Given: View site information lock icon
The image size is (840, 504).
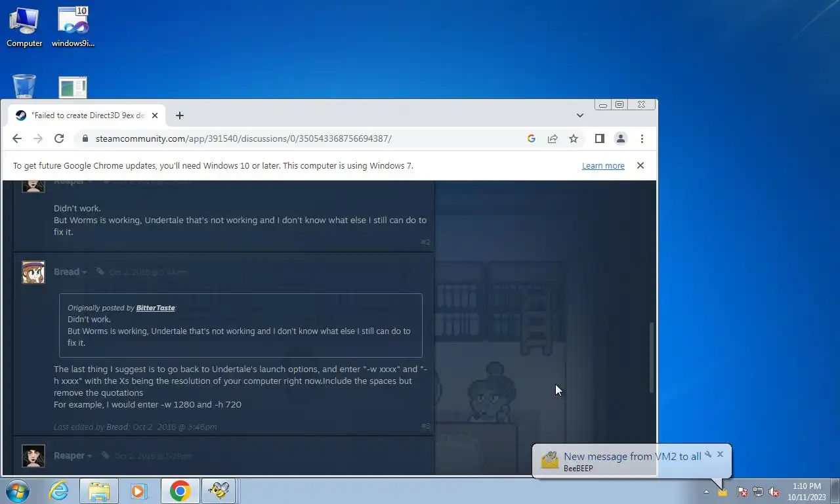Looking at the screenshot, I should coord(85,138).
